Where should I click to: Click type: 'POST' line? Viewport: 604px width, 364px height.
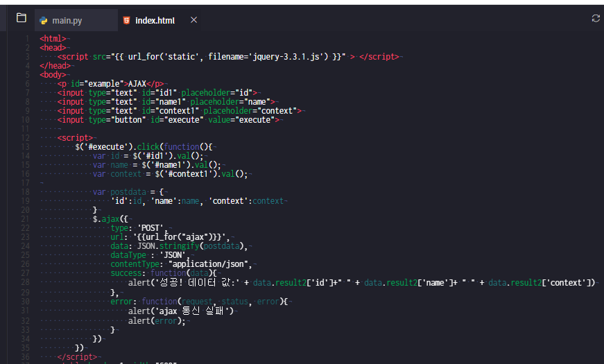click(139, 228)
